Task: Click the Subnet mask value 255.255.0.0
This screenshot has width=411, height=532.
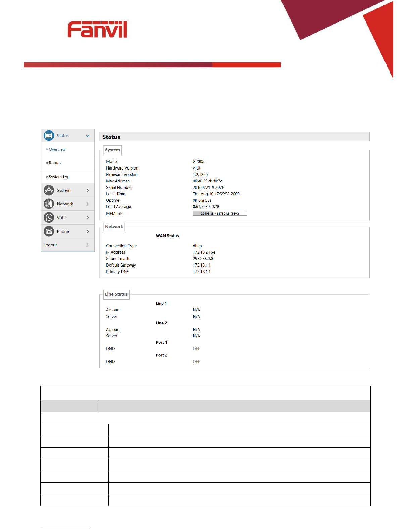Action: 203,259
